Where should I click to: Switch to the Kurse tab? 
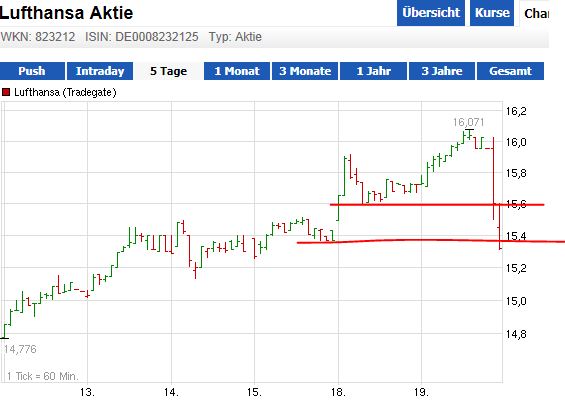[x=492, y=13]
